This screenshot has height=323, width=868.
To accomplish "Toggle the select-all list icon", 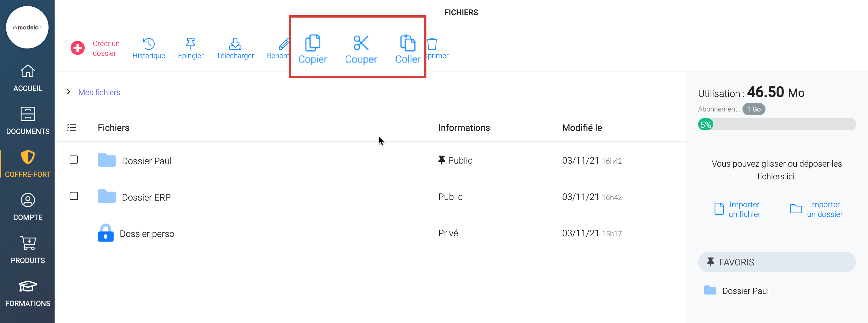I will [71, 128].
